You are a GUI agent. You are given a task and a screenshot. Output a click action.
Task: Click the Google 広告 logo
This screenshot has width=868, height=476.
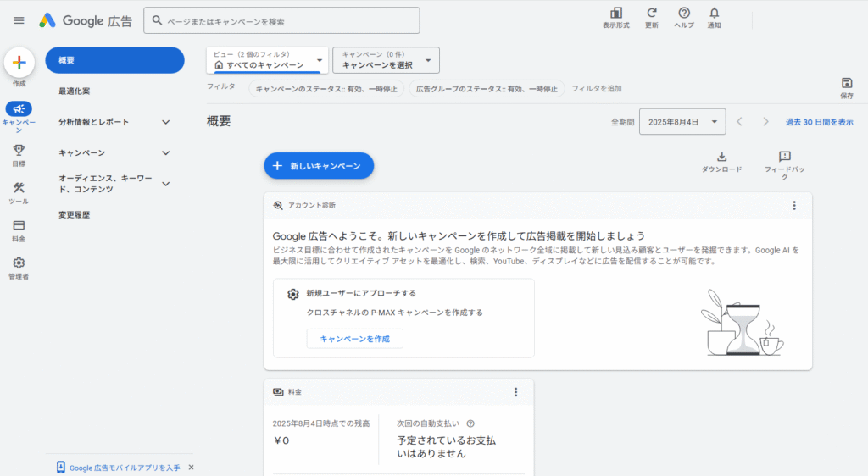(86, 20)
